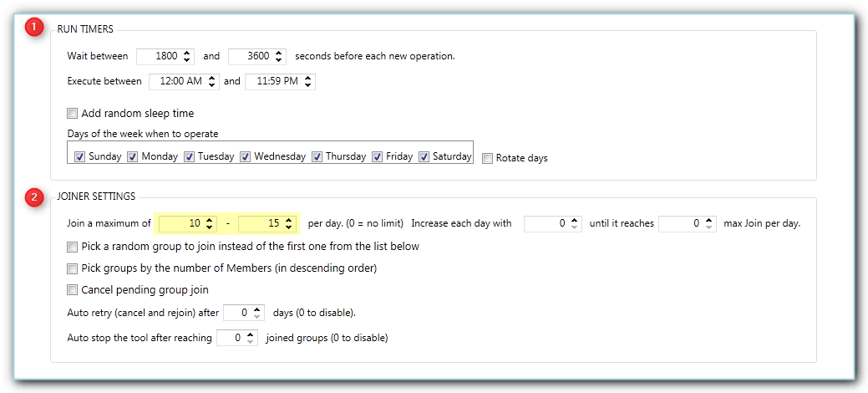Click the maximum joins per day field showing 15
This screenshot has height=393, width=868.
[x=260, y=223]
